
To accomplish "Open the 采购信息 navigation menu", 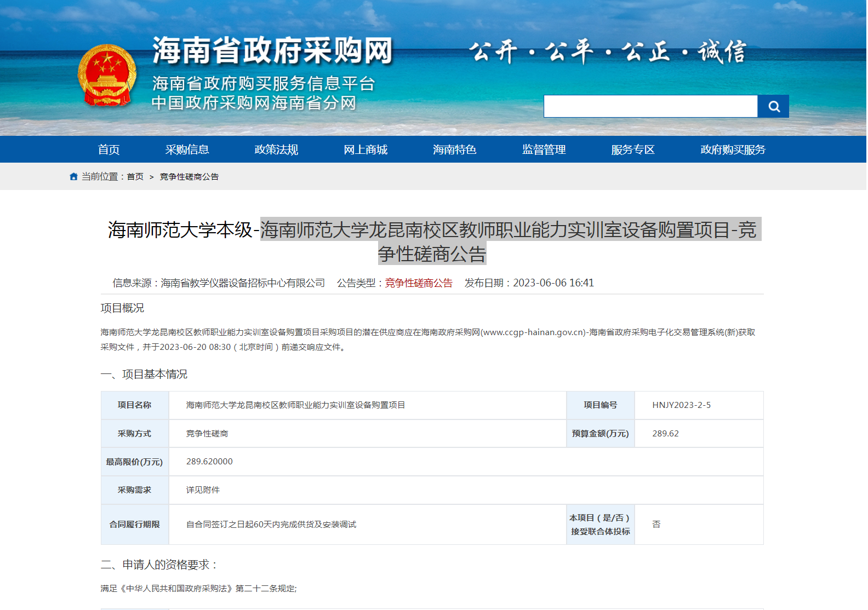I will 187,149.
